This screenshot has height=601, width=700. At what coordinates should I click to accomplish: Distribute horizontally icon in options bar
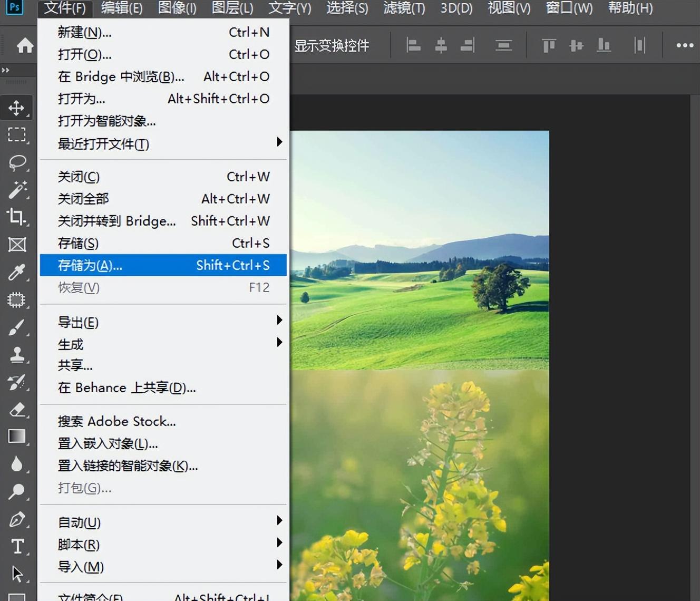639,46
